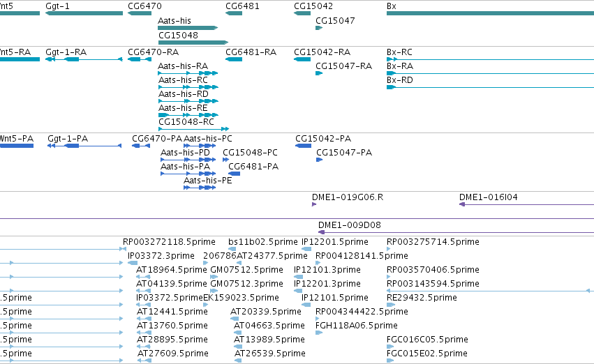This screenshot has width=594, height=364.
Task: Open EST EK159023.5prime
Action: [x=242, y=298]
